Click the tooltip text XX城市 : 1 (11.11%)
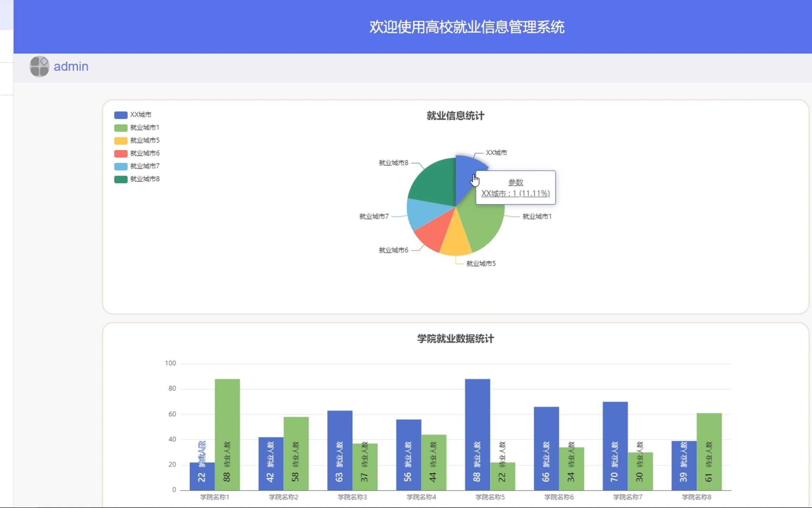This screenshot has height=508, width=812. (516, 193)
